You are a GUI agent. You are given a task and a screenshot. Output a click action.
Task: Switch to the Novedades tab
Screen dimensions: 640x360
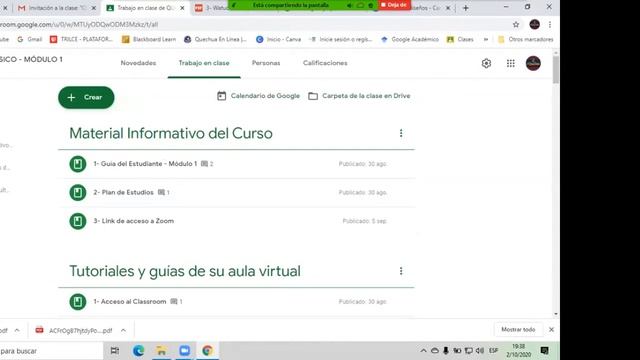[x=138, y=63]
